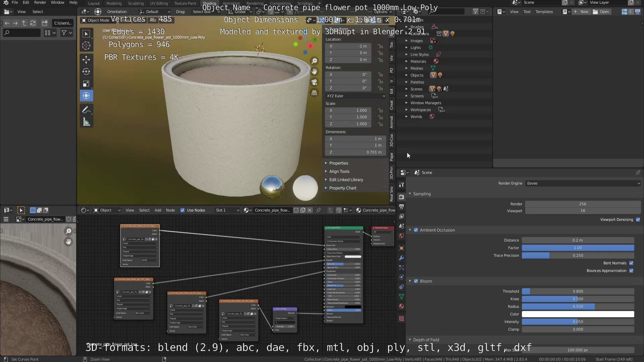Toggle Bent Normals checkbox
Image resolution: width=644 pixels, height=362 pixels.
point(631,263)
